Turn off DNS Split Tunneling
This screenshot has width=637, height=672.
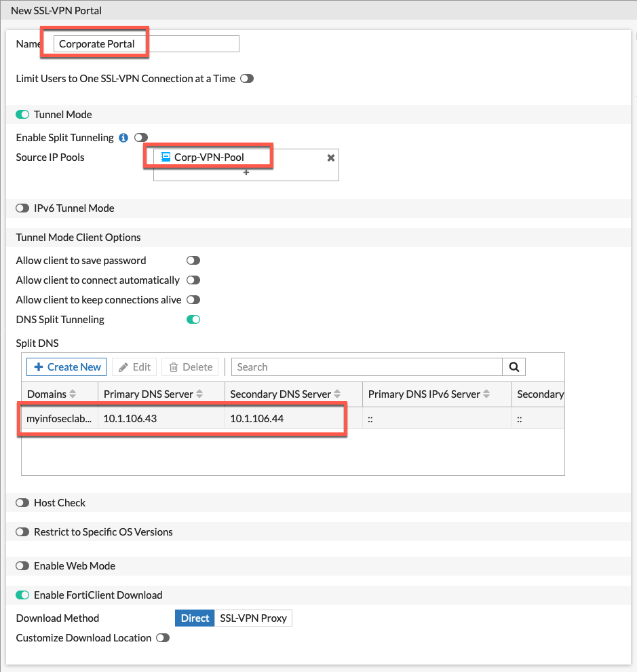point(193,320)
